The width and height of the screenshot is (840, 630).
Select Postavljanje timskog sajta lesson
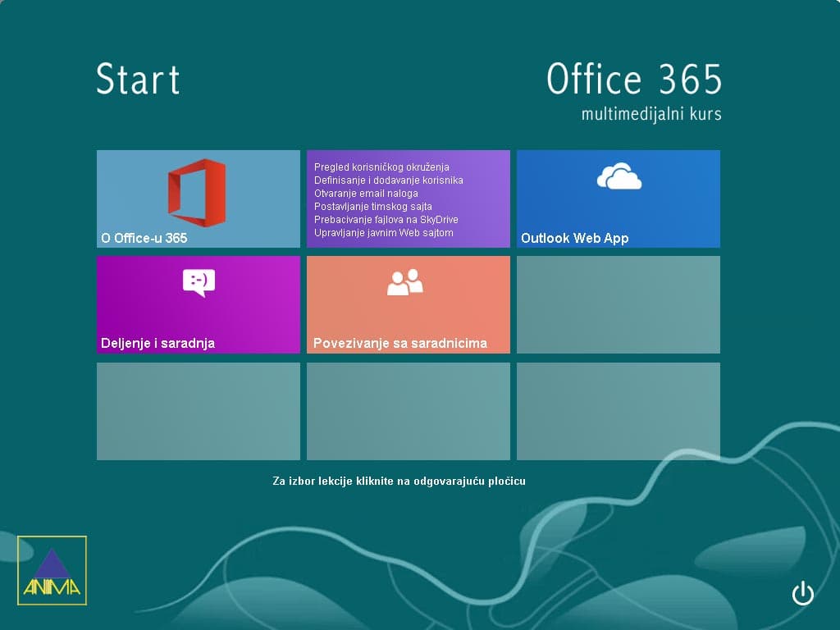(372, 206)
